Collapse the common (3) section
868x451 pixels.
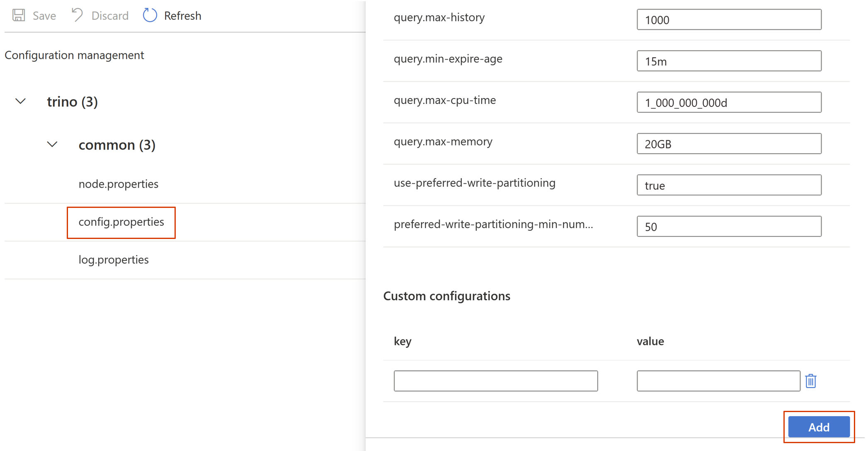[52, 145]
